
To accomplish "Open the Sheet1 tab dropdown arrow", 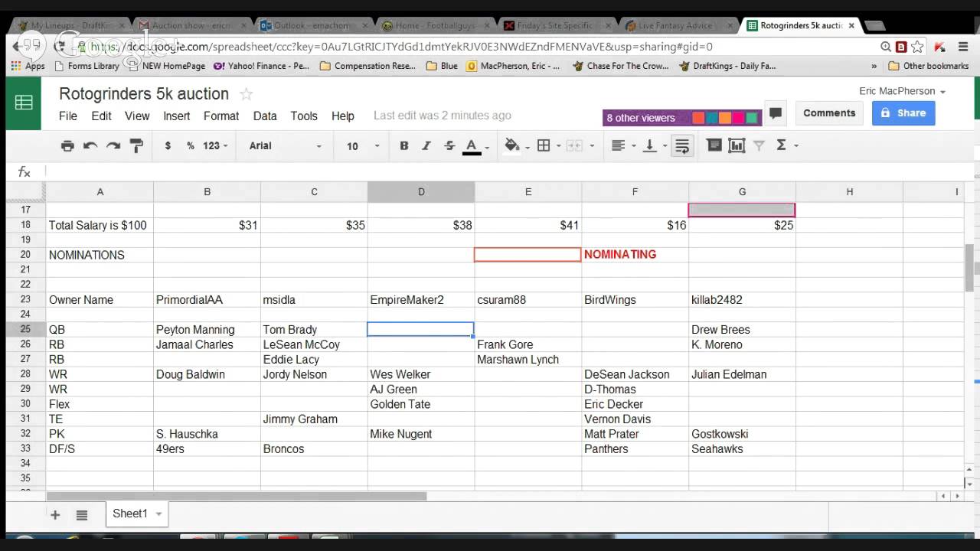I will click(158, 514).
